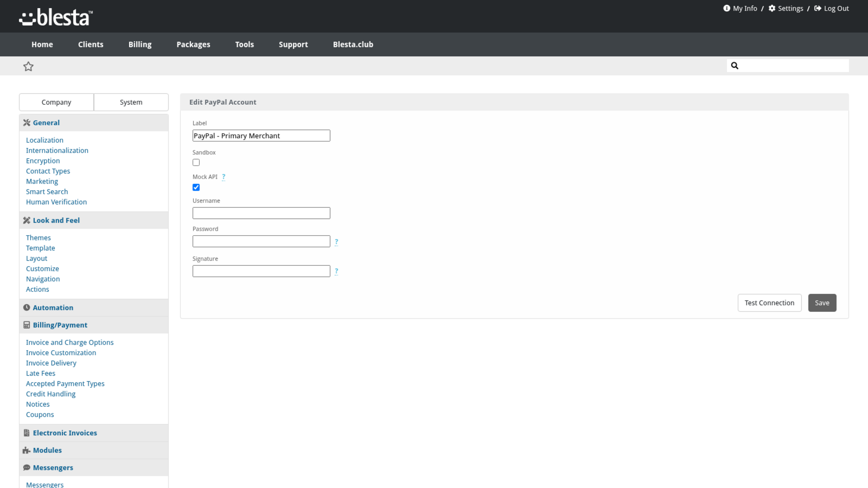Focus the Password input field
Screen dimensions: 868x488
[x=261, y=241]
